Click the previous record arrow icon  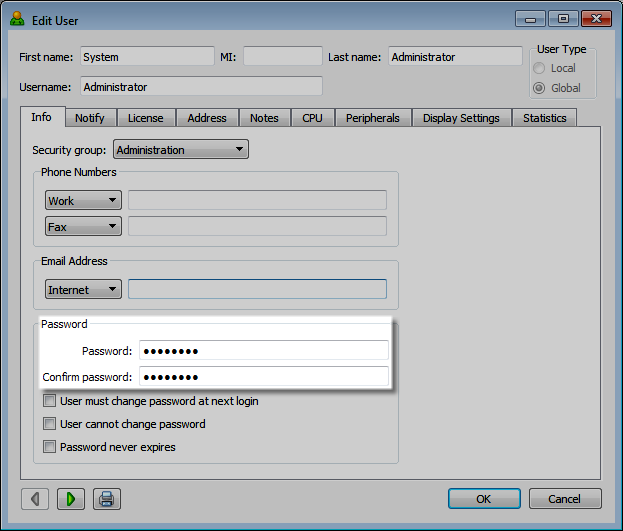[35, 498]
